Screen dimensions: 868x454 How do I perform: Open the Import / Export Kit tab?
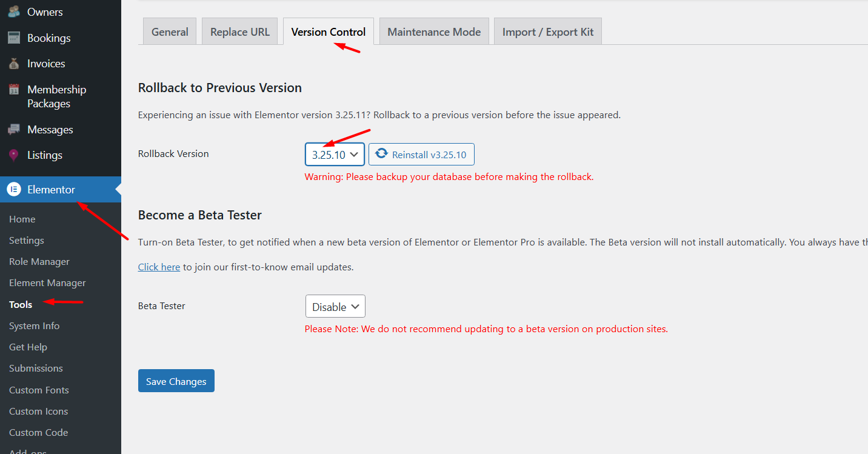click(548, 32)
